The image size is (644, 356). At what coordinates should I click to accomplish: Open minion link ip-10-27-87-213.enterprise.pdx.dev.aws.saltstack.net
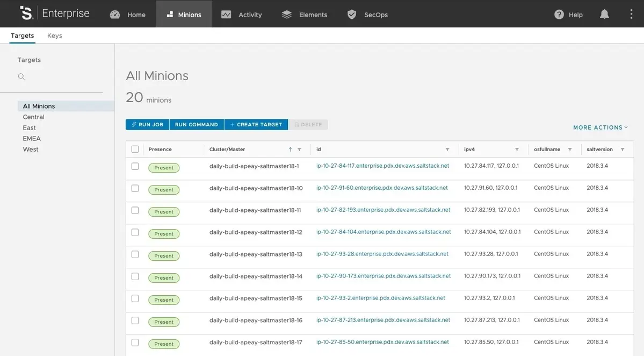pyautogui.click(x=383, y=320)
